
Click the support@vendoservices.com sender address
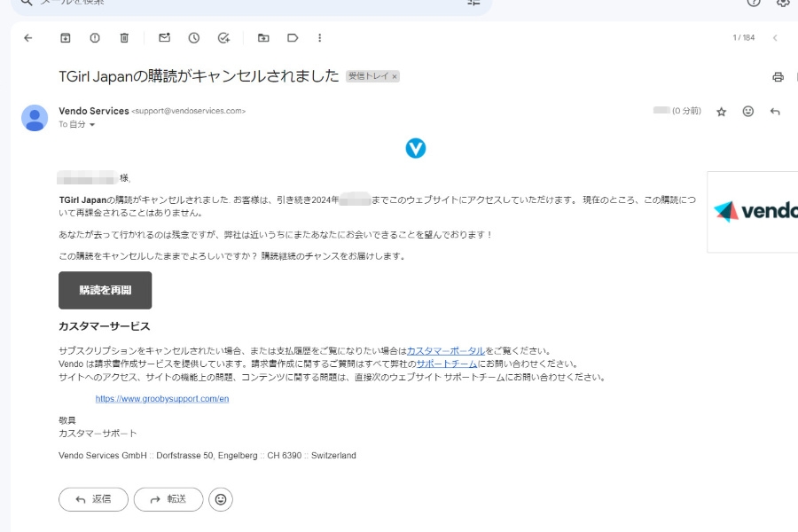188,111
